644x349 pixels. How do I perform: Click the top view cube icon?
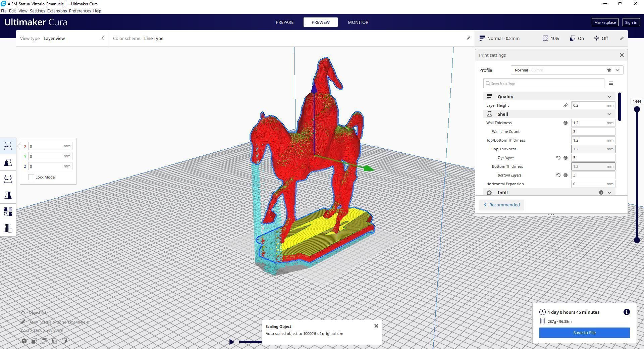44,341
